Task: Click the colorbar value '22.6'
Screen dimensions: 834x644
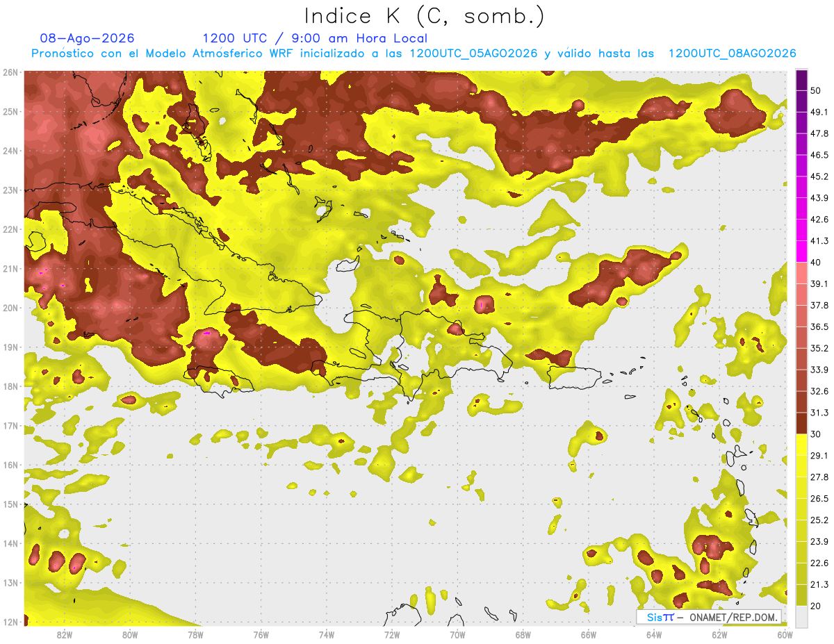Action: (819, 563)
